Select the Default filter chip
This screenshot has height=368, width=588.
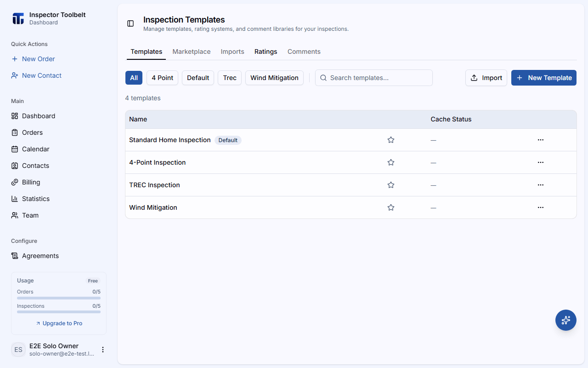(198, 78)
